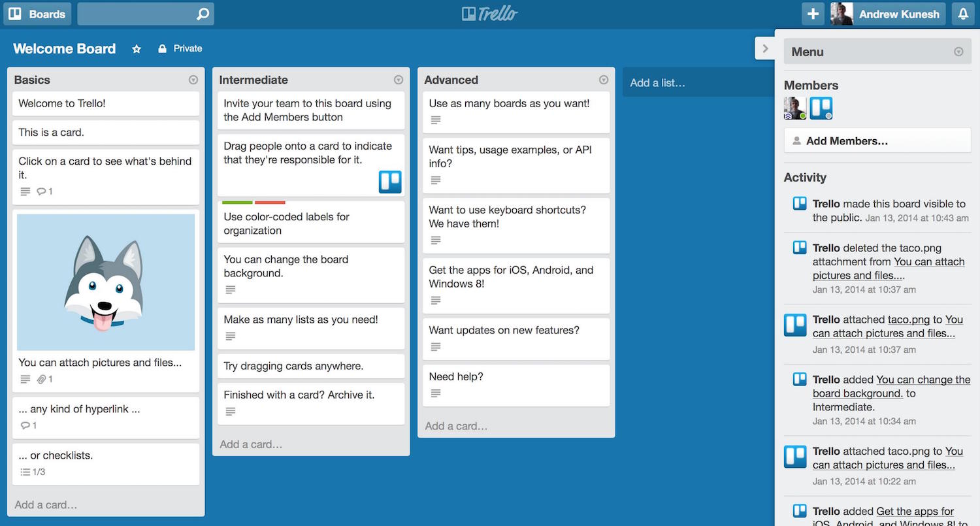Click the Welcome Board title

click(x=64, y=48)
